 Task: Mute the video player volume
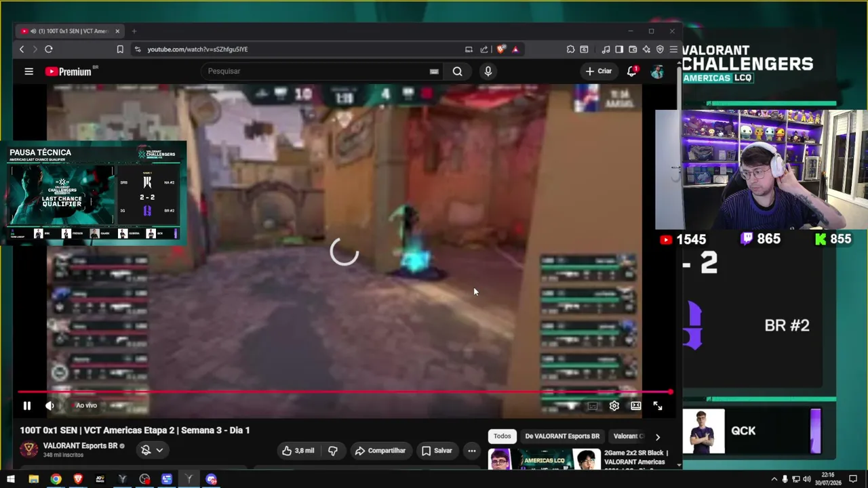tap(50, 406)
